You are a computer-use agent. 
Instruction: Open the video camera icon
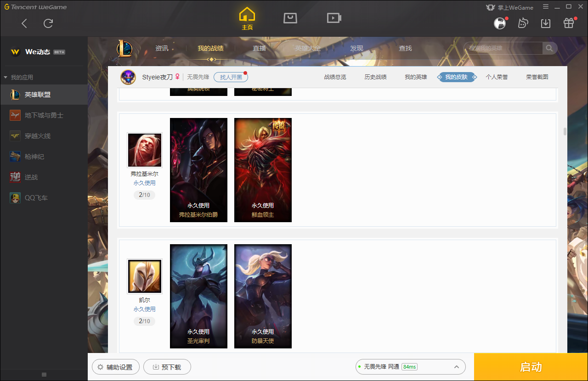click(x=334, y=18)
